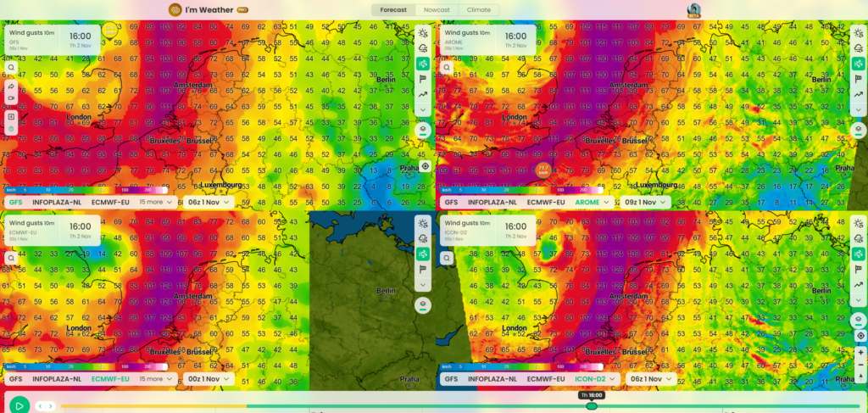The image size is (868, 413).
Task: Open search in the AROME map panel
Action: [446, 68]
